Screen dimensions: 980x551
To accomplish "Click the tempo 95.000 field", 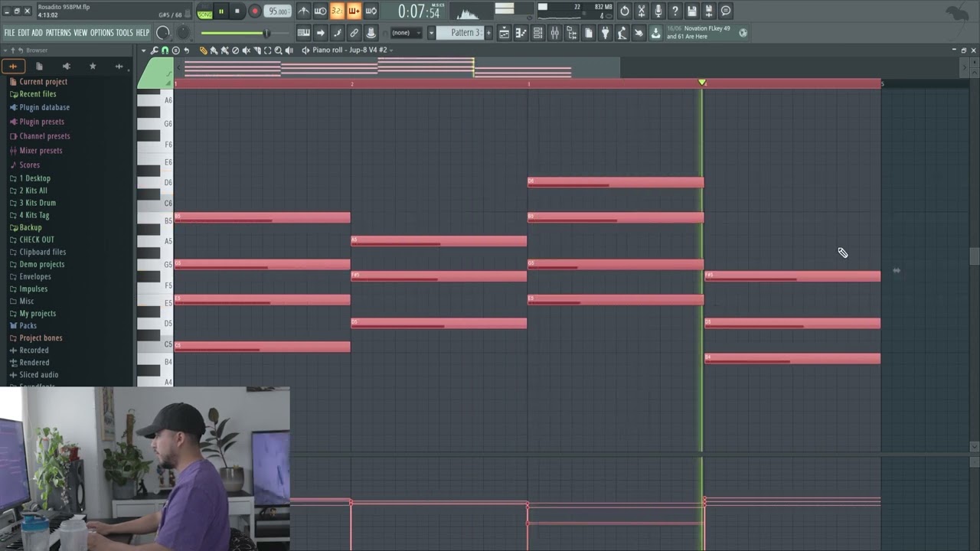I will 277,11.
